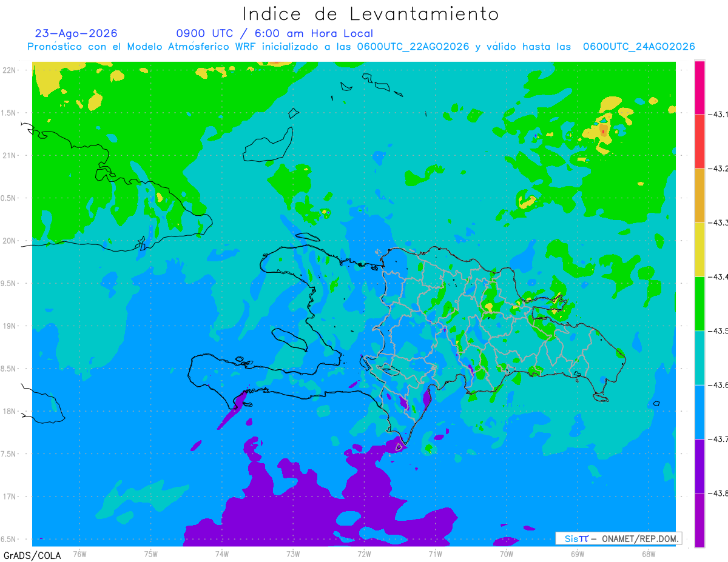Click the '72W' longitude label
The image size is (728, 562).
click(364, 554)
